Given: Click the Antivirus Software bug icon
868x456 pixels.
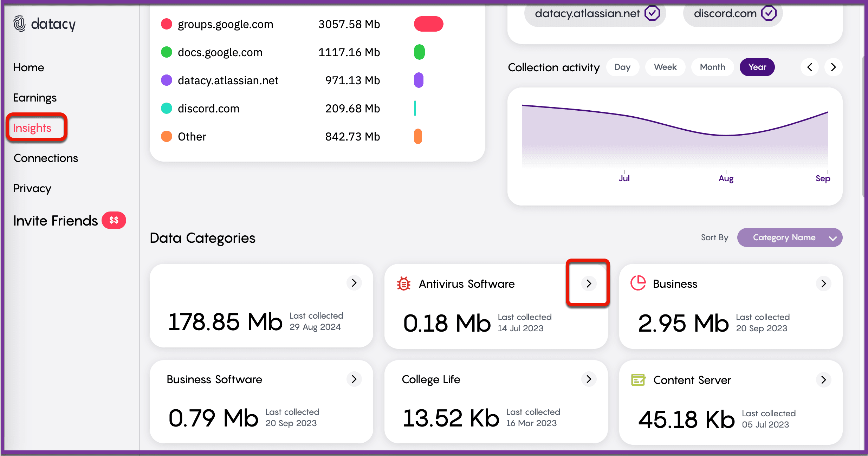Looking at the screenshot, I should (x=403, y=284).
